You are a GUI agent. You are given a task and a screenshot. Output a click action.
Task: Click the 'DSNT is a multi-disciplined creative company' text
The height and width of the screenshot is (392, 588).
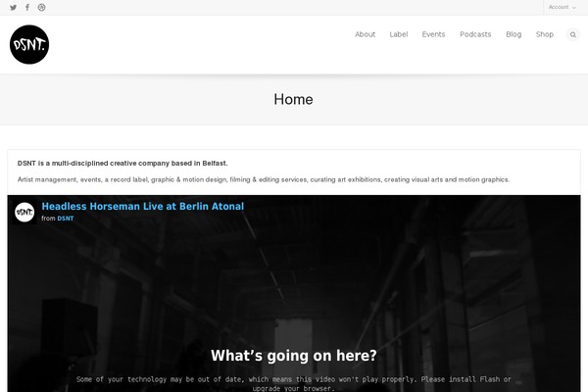(x=122, y=164)
